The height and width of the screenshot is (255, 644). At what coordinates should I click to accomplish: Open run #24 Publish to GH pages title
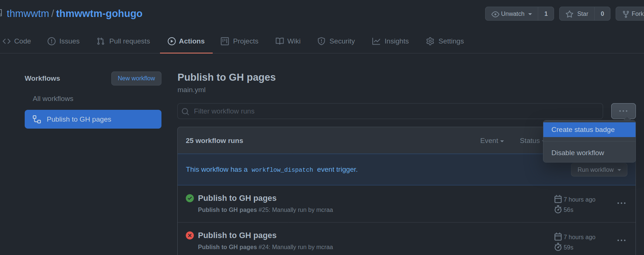[237, 235]
